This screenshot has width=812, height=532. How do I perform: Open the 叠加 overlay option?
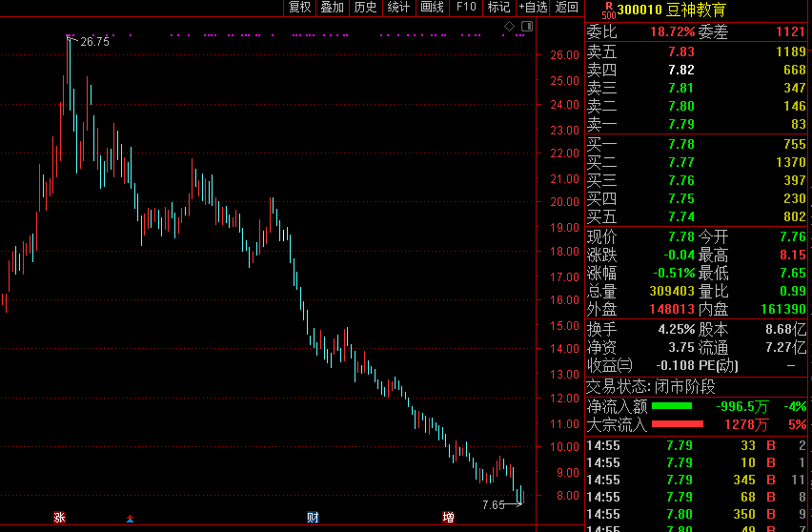click(332, 8)
